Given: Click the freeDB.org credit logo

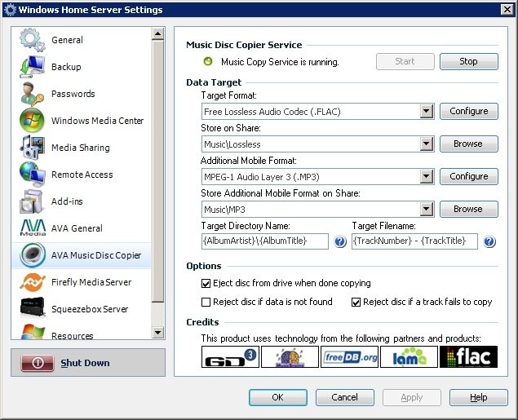Looking at the screenshot, I should tap(349, 356).
